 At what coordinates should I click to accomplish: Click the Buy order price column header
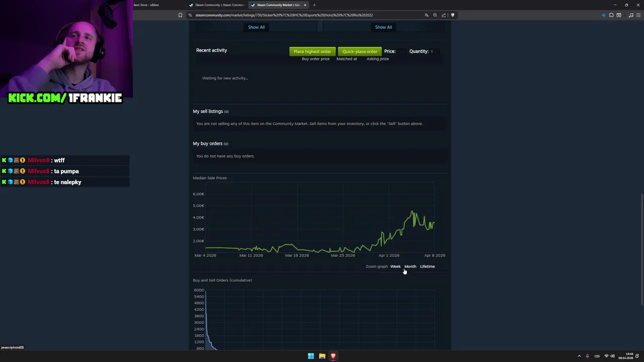coord(315,59)
